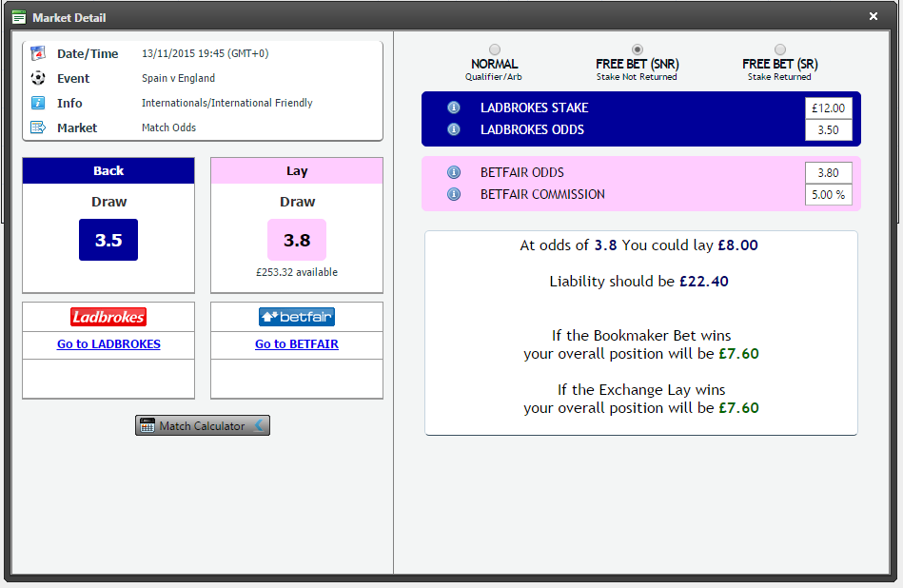Screen dimensions: 903x588
Task: Click the Exchange Lay wins position £7.60
Action: pyautogui.click(x=739, y=407)
